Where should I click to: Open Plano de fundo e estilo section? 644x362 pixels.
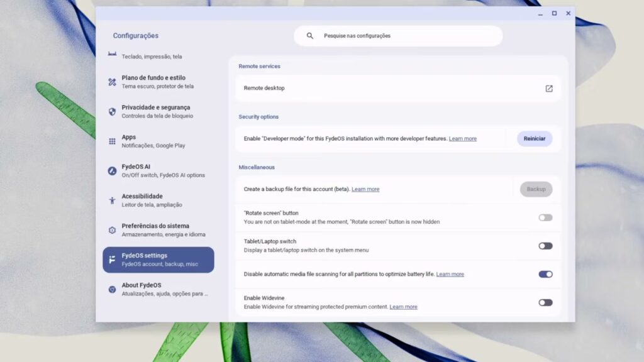click(x=158, y=82)
